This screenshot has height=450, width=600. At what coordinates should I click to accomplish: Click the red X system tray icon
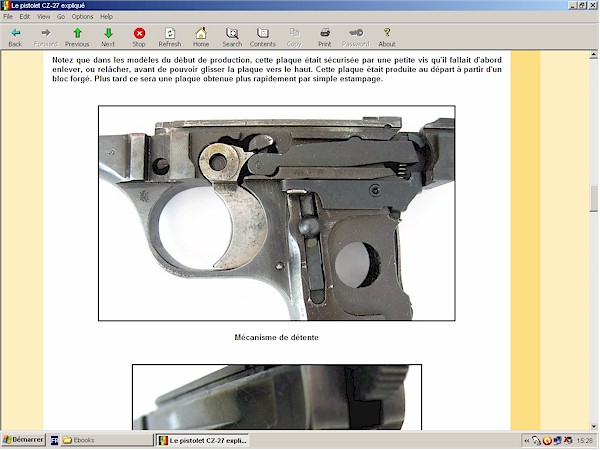tap(568, 441)
